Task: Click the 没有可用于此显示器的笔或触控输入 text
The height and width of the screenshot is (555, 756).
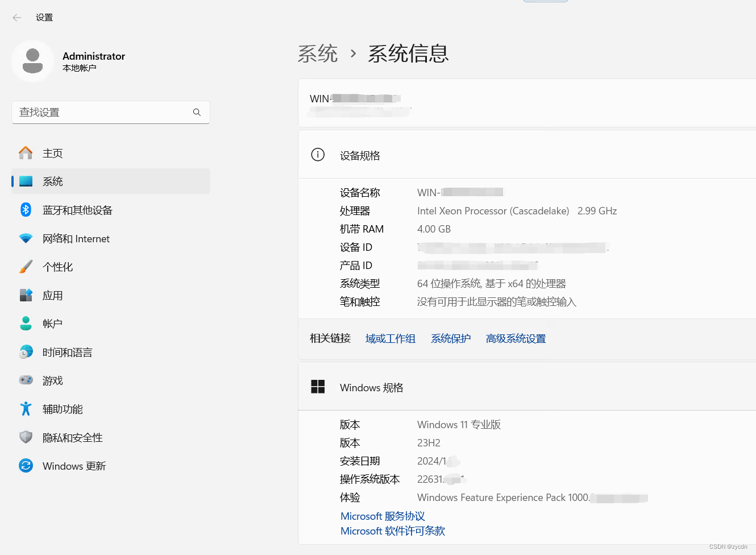Action: [x=497, y=302]
